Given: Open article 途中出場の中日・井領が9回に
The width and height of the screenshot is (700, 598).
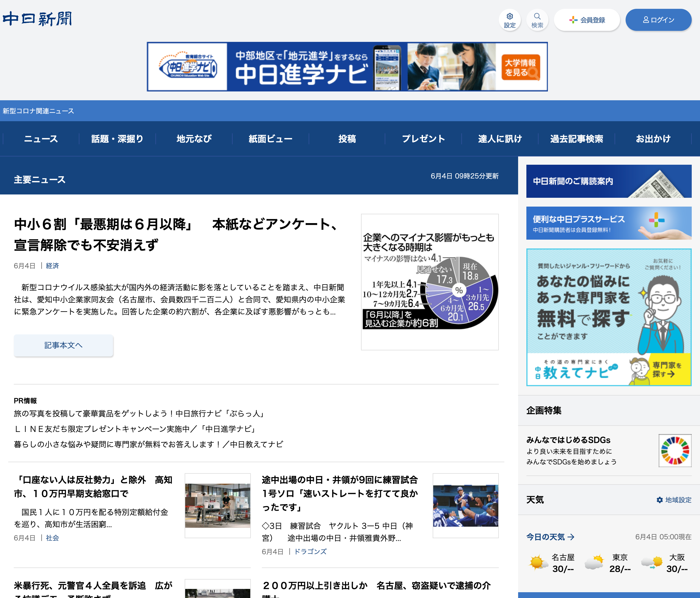Looking at the screenshot, I should tap(340, 493).
